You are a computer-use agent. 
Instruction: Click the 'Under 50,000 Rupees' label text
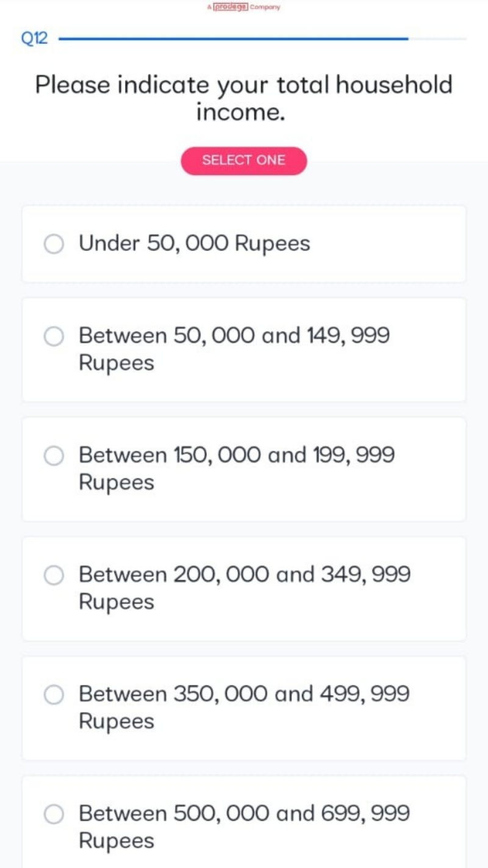pos(195,243)
